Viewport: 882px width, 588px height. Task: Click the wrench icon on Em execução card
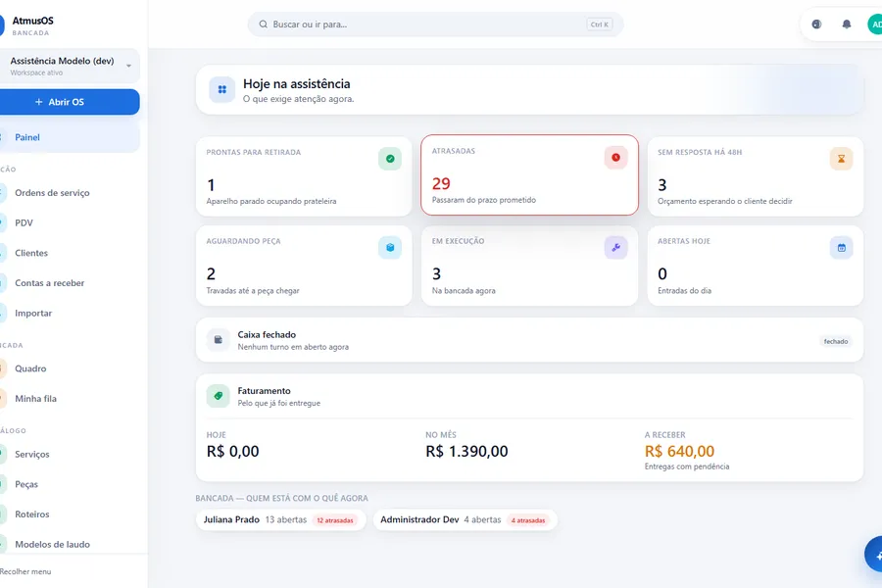tap(616, 248)
